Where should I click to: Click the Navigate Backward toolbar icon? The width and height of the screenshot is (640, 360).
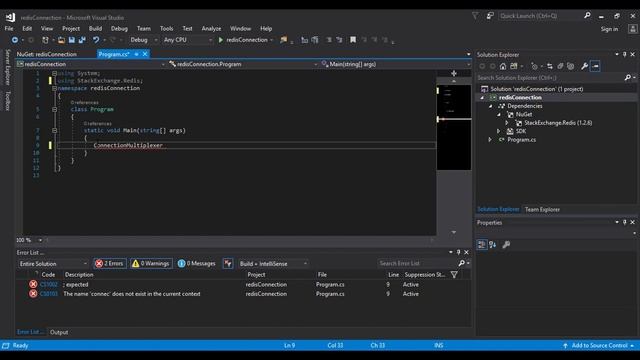click(15, 40)
